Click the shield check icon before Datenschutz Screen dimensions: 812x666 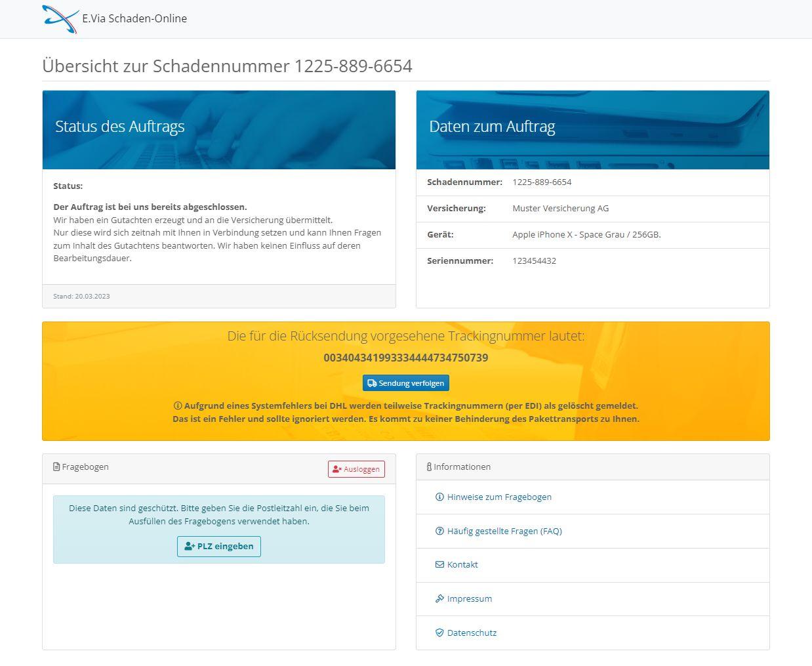tap(439, 633)
